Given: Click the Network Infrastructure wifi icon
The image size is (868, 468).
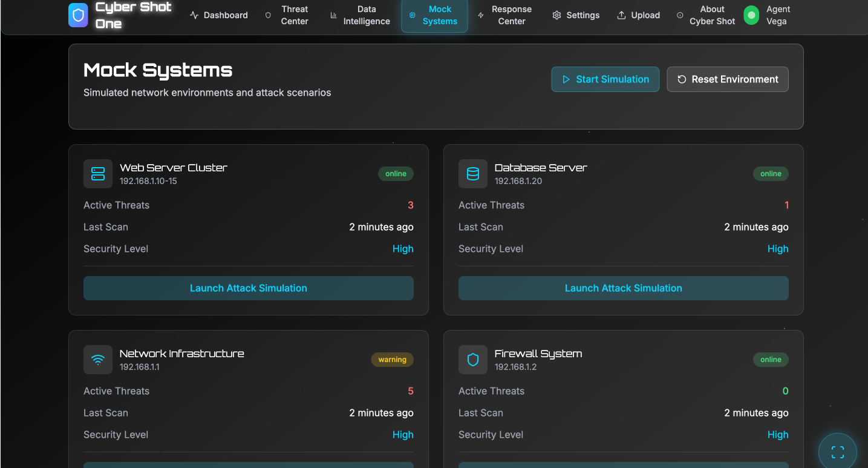Looking at the screenshot, I should coord(98,360).
